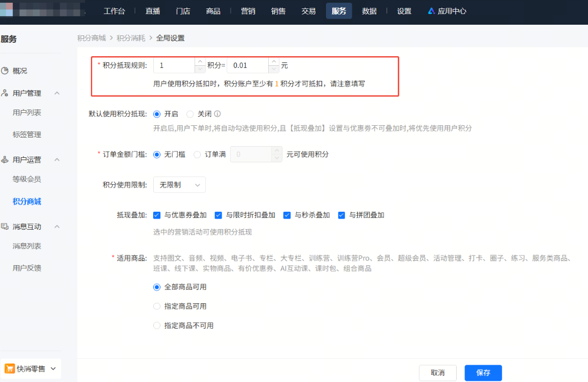The image size is (588, 382).
Task: Click the 保存 save button
Action: click(483, 372)
